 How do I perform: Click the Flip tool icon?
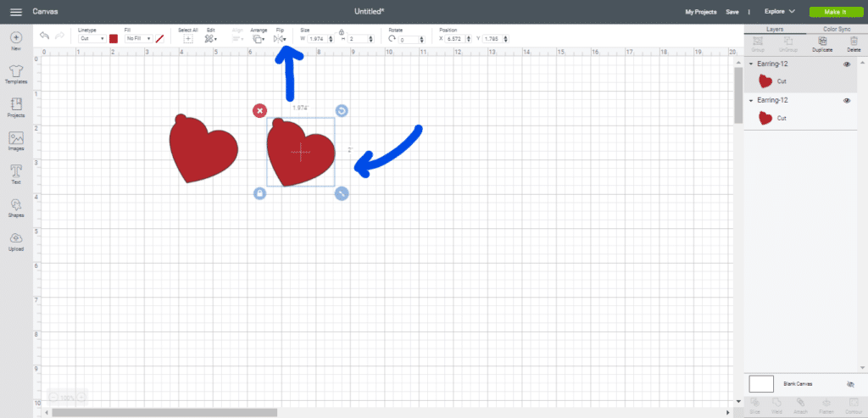click(278, 39)
